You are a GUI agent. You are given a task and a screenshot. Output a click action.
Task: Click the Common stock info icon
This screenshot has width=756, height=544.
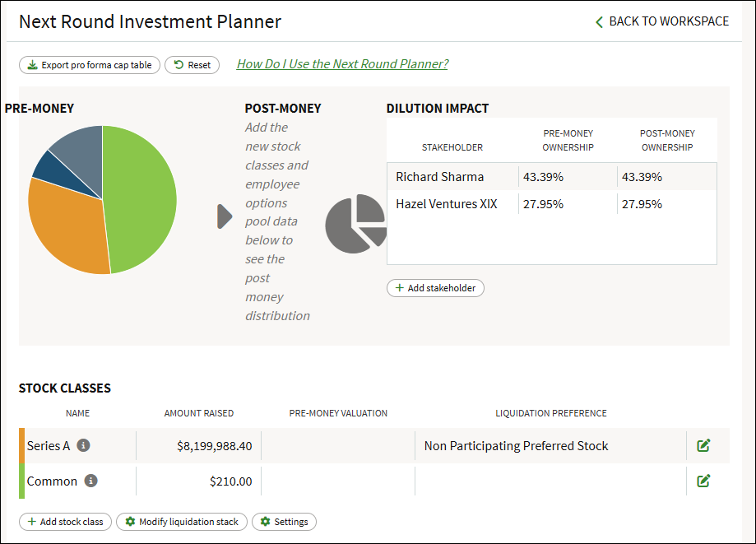coord(90,481)
